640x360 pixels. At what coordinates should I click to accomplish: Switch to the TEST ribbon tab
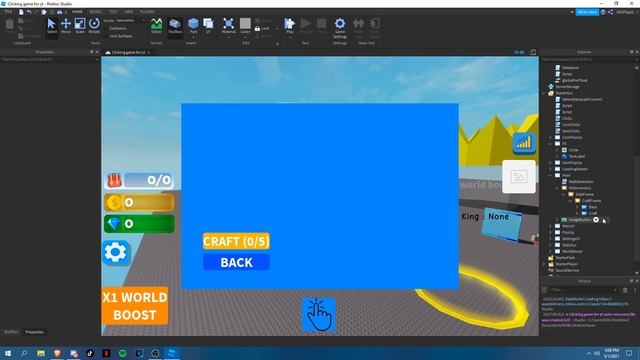(x=113, y=12)
